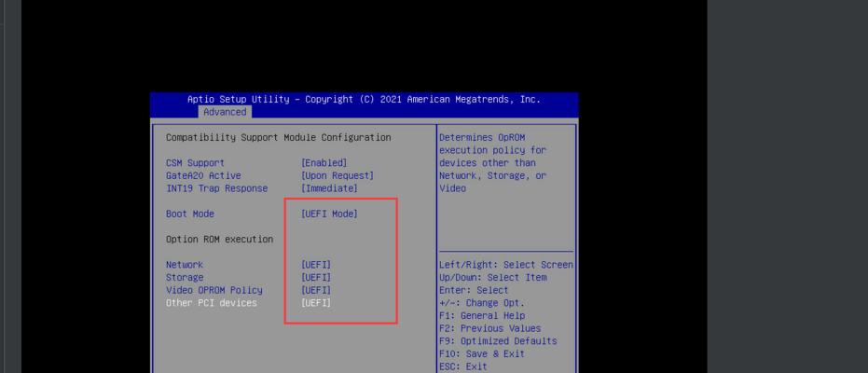
Task: Click the ESC: Exit hint
Action: 462,366
